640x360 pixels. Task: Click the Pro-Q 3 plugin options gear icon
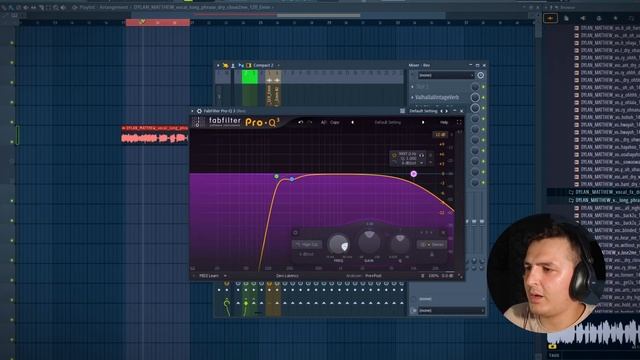pyautogui.click(x=199, y=111)
